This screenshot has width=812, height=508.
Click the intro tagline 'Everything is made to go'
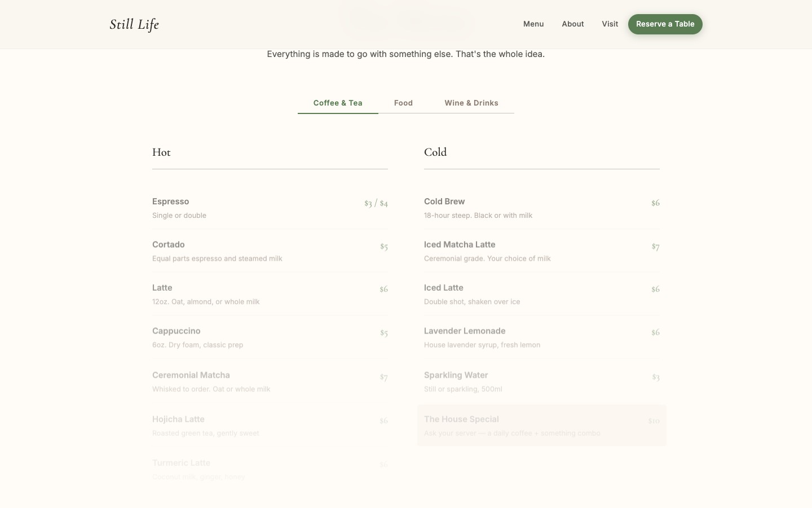[x=406, y=54]
